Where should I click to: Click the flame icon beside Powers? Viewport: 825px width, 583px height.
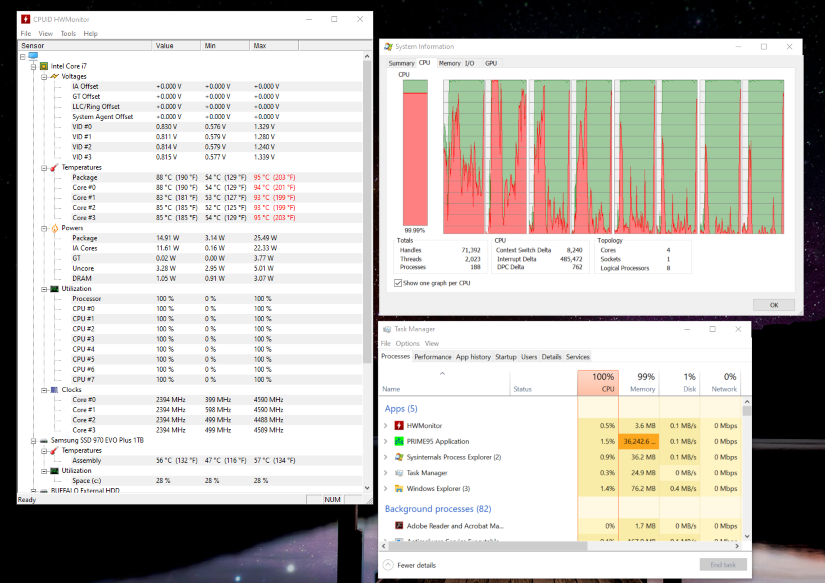55,228
